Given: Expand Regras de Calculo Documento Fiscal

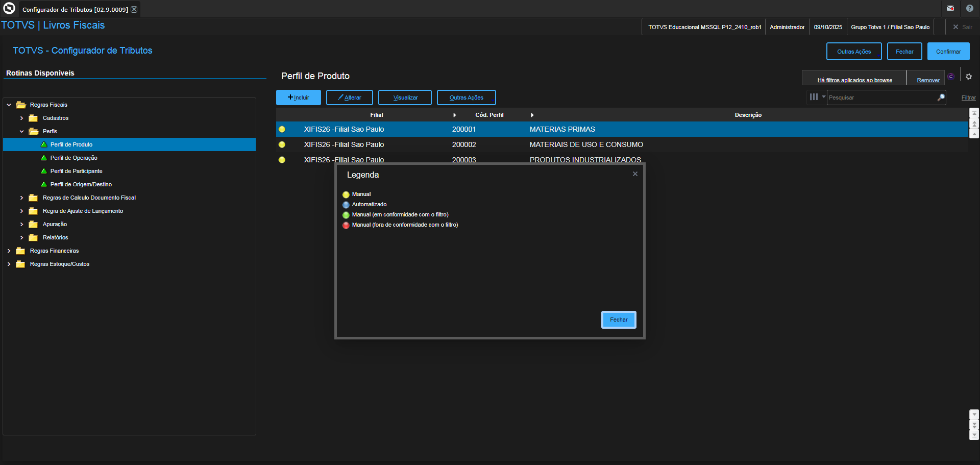Looking at the screenshot, I should (21, 198).
